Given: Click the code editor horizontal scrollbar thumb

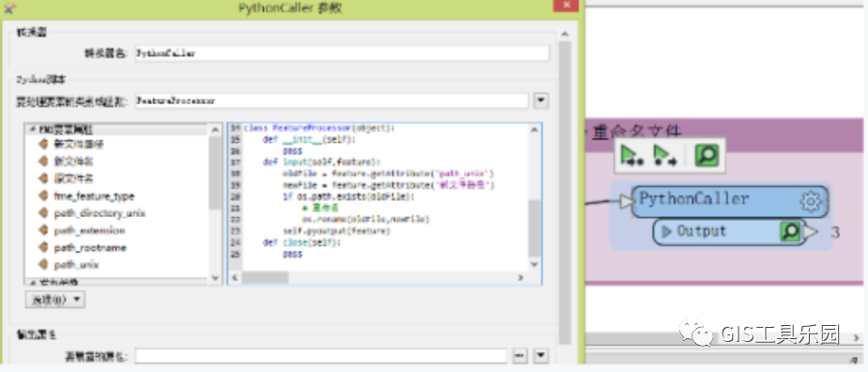Looking at the screenshot, I should (265, 278).
